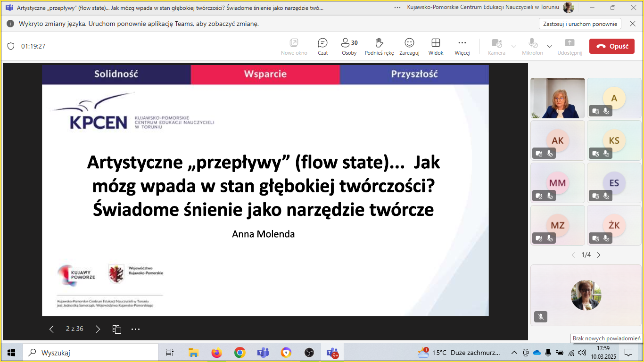
Task: Show participants list with Osoby
Action: point(349,46)
